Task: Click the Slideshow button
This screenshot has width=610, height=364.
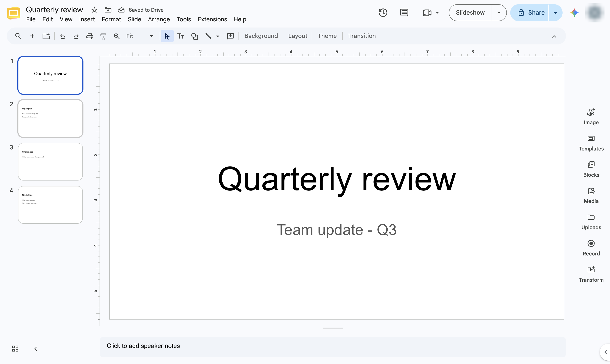Action: (x=470, y=12)
